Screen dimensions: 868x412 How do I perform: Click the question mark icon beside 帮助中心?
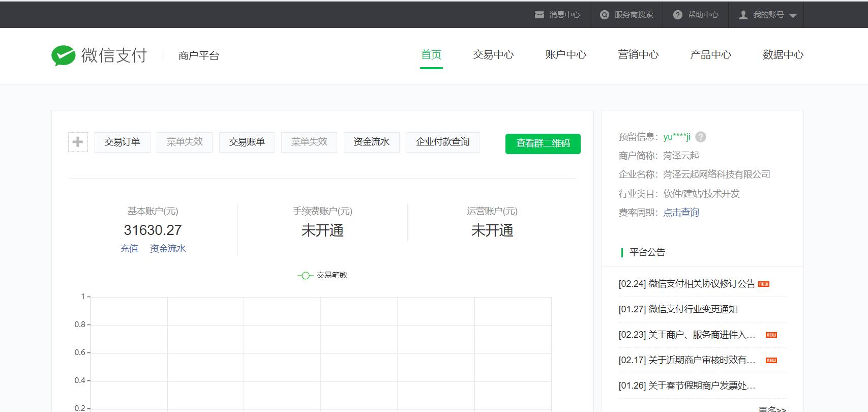coord(677,15)
